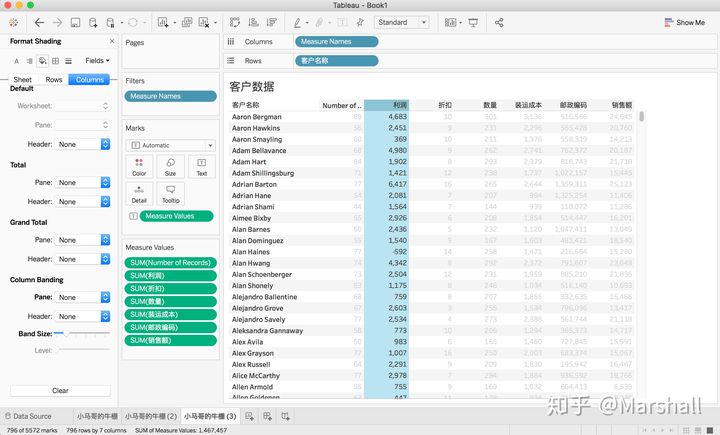
Task: Click the Measure Names filter pill
Action: tap(170, 96)
